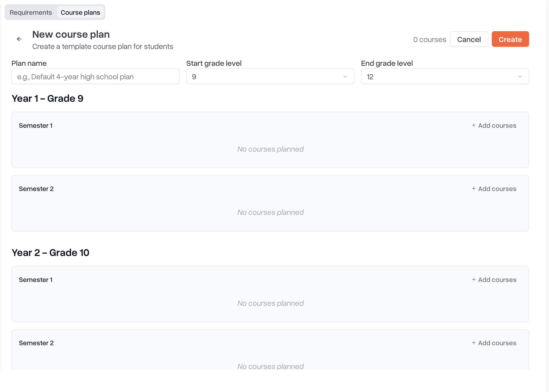Click the 0 courses counter label
The image size is (549, 392).
point(429,39)
